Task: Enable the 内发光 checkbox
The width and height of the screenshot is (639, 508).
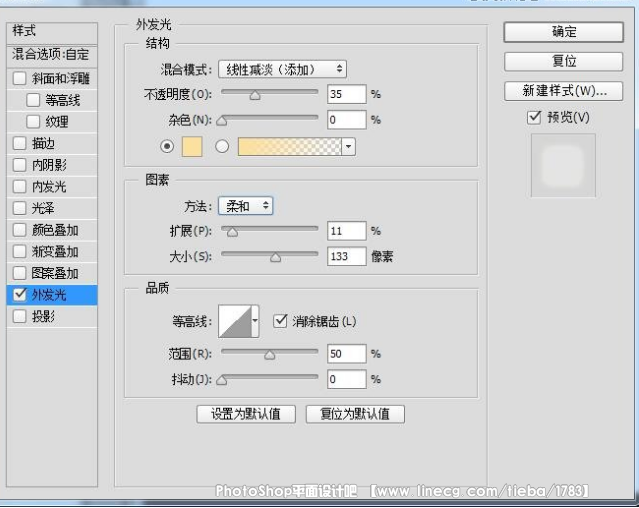Action: (19, 186)
